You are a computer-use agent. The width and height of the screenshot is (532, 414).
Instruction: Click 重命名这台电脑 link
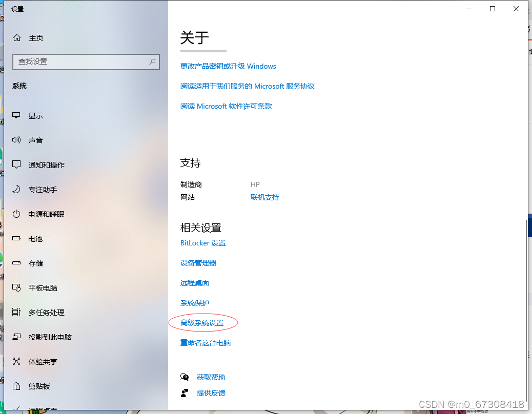(206, 343)
